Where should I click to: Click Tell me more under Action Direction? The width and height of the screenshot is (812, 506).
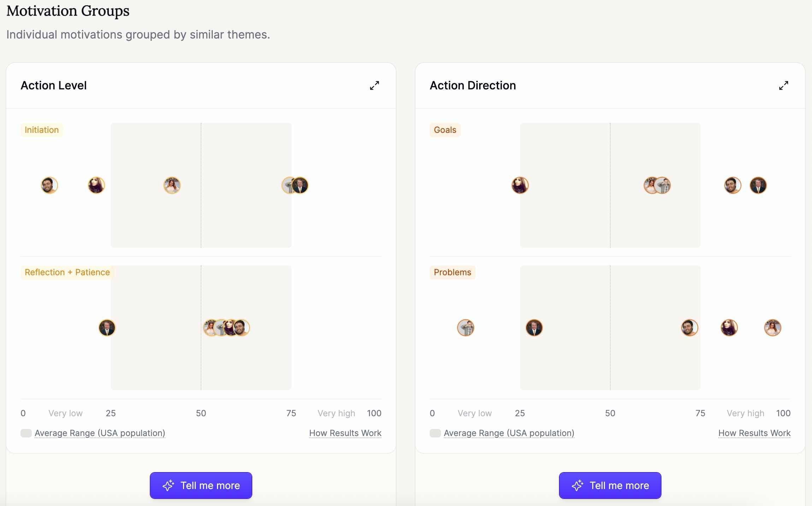click(610, 486)
